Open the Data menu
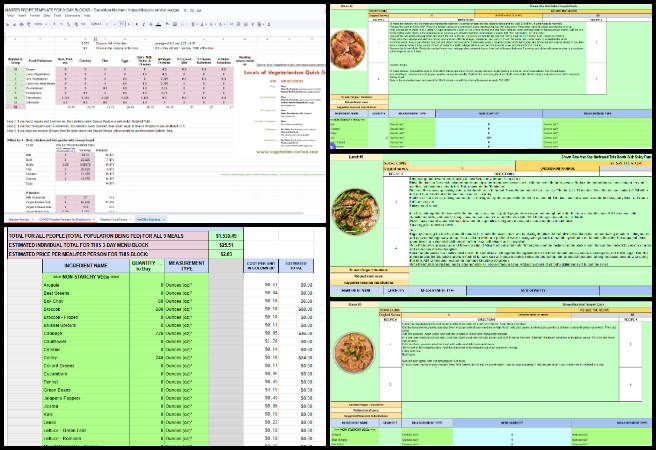 tap(46, 15)
